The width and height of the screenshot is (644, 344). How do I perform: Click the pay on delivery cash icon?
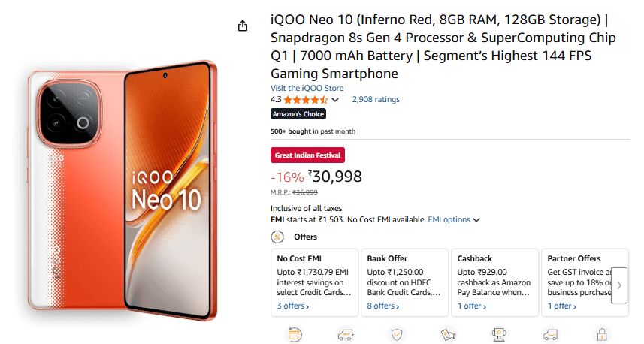448,334
